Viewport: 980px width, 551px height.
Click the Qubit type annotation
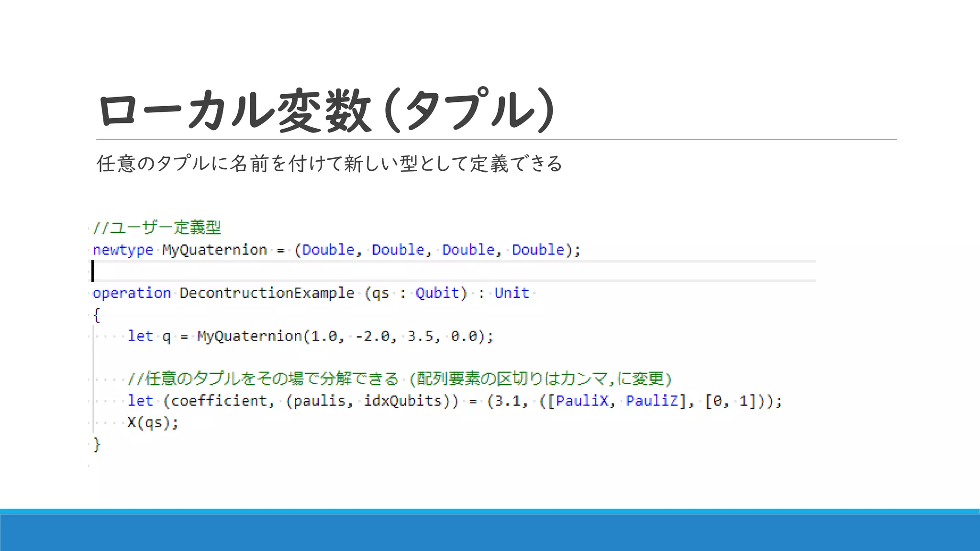[437, 293]
